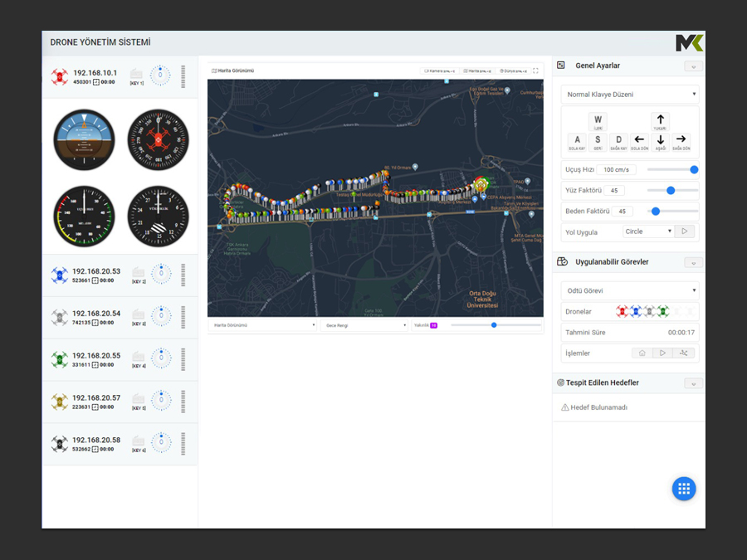The width and height of the screenshot is (747, 560).
Task: Click circular dial for drone 192.168.20.55
Action: click(161, 358)
